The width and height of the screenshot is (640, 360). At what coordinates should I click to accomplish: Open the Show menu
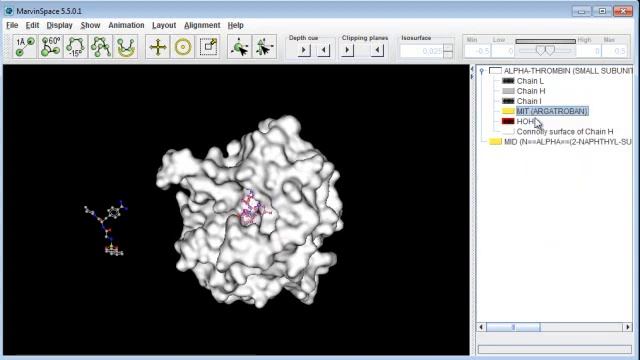pos(90,25)
